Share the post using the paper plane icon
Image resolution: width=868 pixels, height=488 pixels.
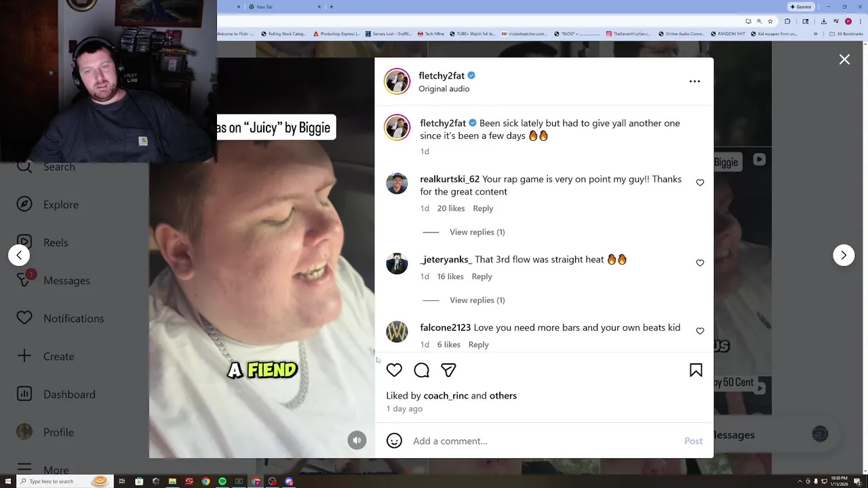pos(448,370)
